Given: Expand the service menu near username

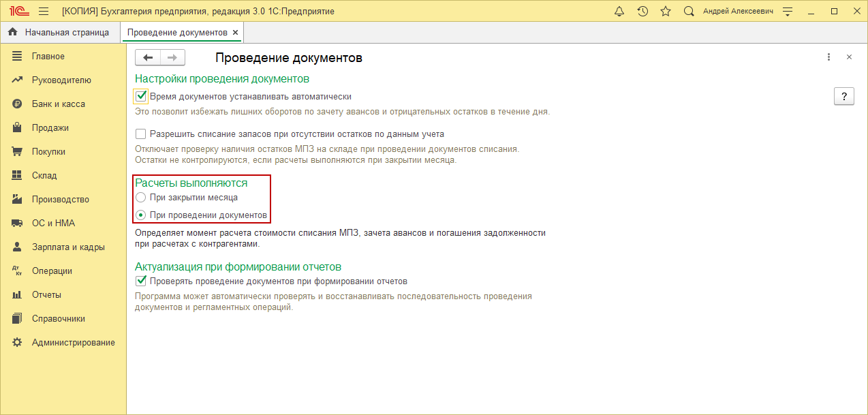Looking at the screenshot, I should coord(788,12).
